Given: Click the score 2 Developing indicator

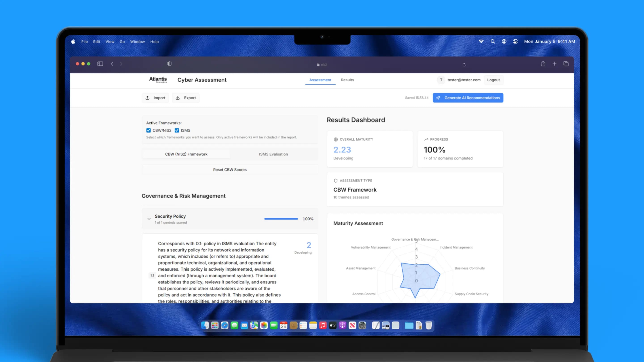Looking at the screenshot, I should pyautogui.click(x=309, y=245).
